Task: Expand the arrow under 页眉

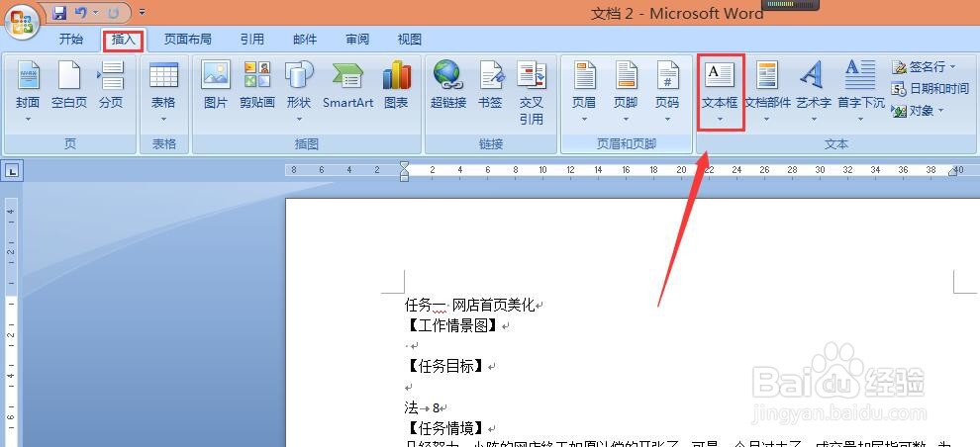Action: tap(584, 119)
